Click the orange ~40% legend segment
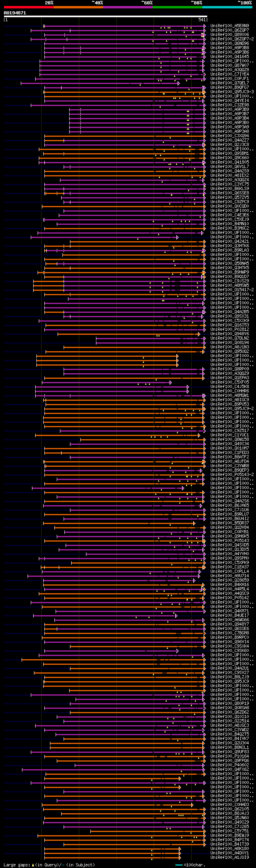 (x=78, y=7)
